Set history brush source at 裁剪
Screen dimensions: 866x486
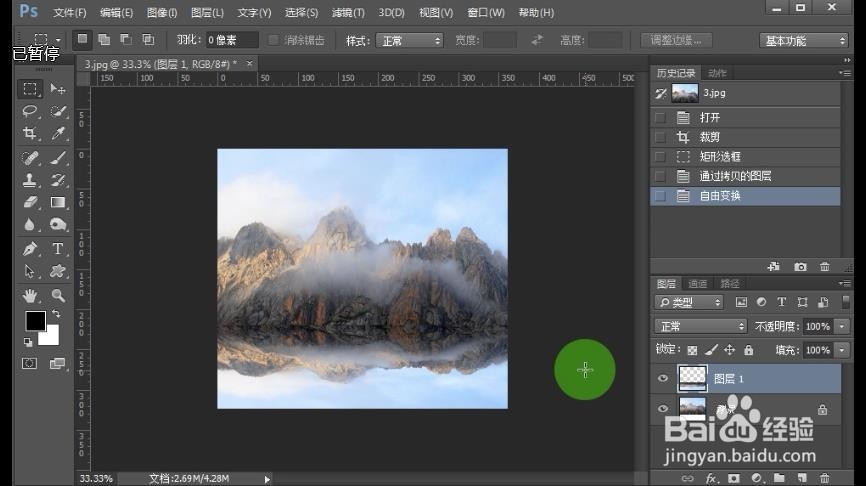660,137
